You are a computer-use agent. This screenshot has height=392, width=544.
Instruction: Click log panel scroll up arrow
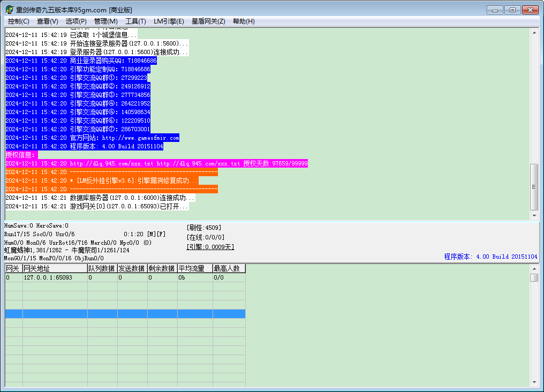(534, 33)
